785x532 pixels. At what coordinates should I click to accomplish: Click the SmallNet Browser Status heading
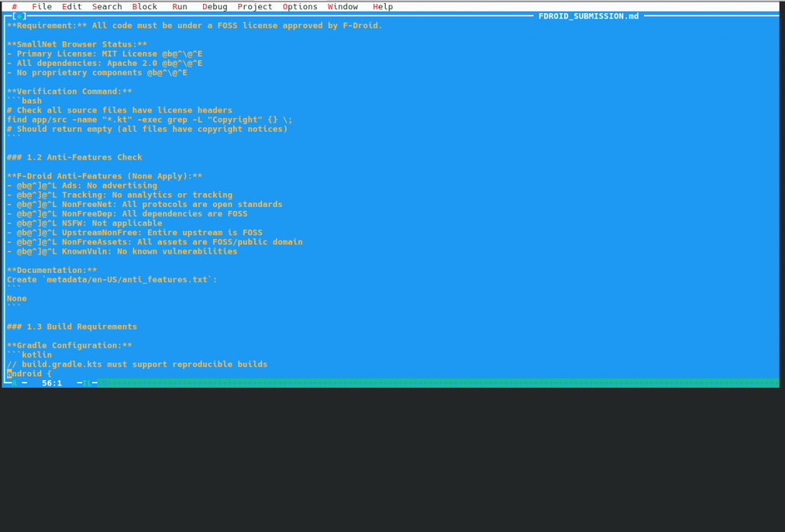[77, 44]
